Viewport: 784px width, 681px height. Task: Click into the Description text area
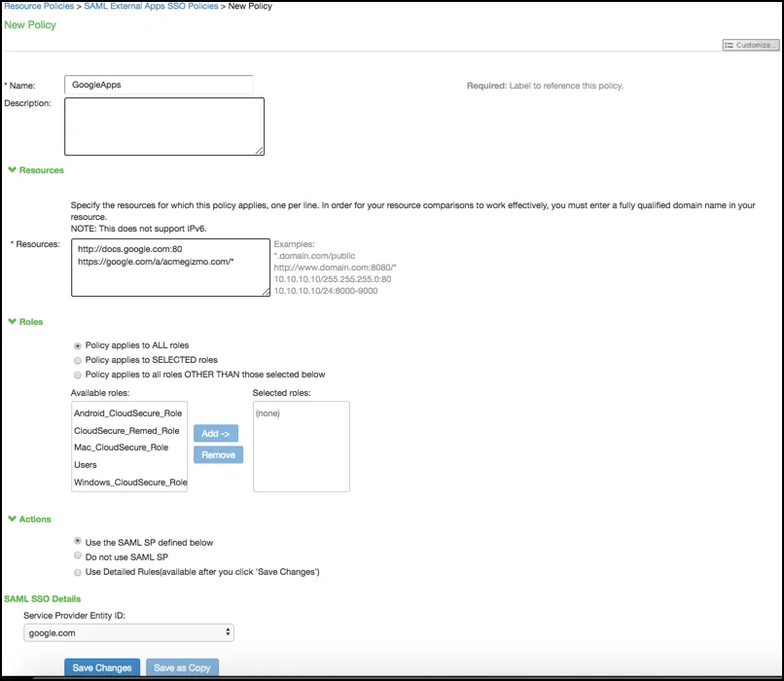pos(164,126)
